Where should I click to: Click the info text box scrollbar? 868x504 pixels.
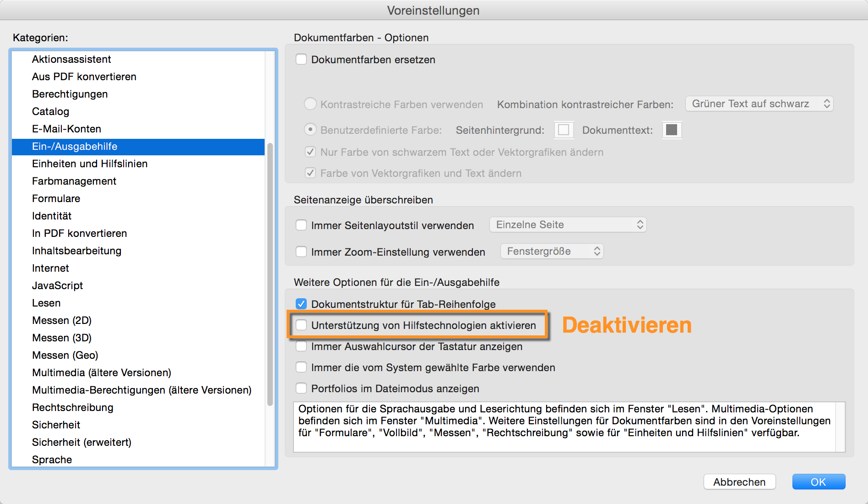(840, 427)
